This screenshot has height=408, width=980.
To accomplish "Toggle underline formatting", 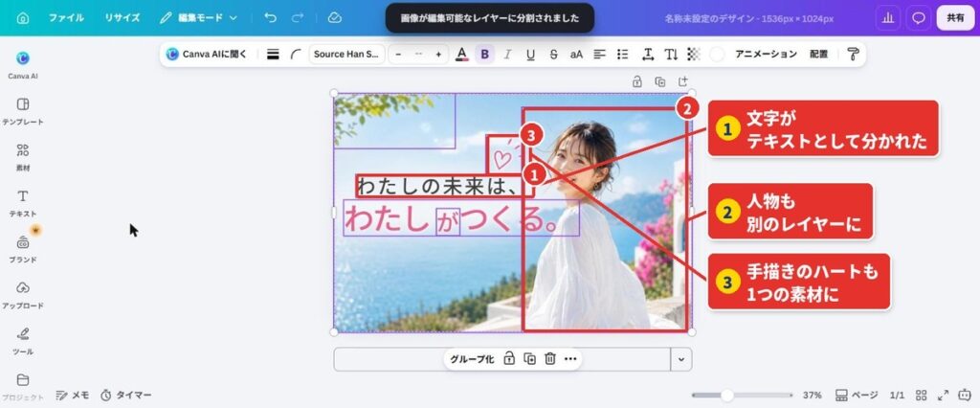I will [530, 55].
